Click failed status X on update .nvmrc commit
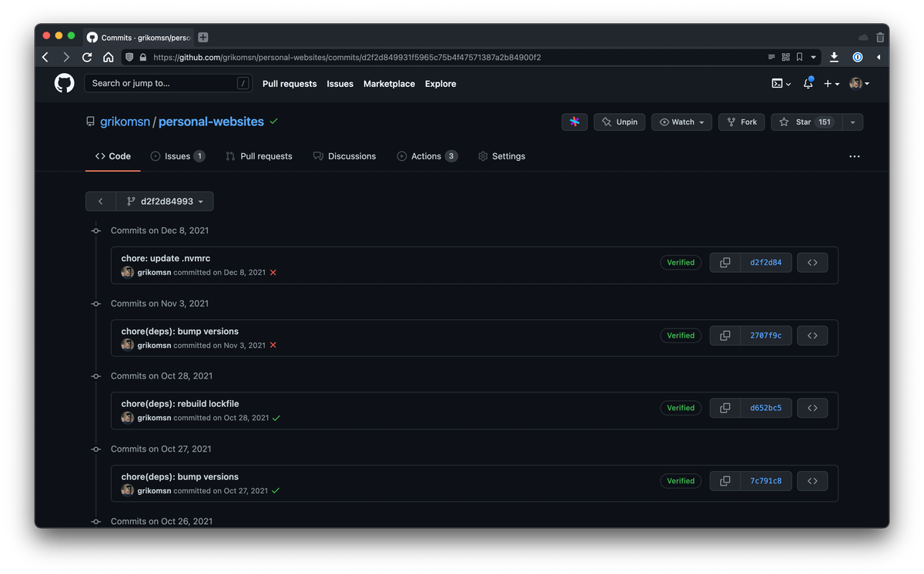 pyautogui.click(x=273, y=272)
